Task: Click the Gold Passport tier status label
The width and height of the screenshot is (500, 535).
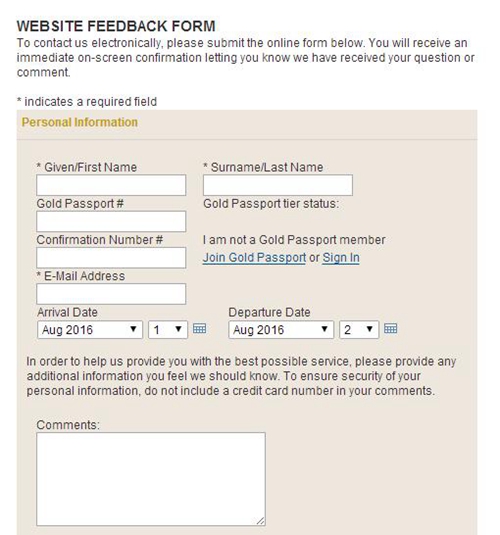Action: [271, 204]
